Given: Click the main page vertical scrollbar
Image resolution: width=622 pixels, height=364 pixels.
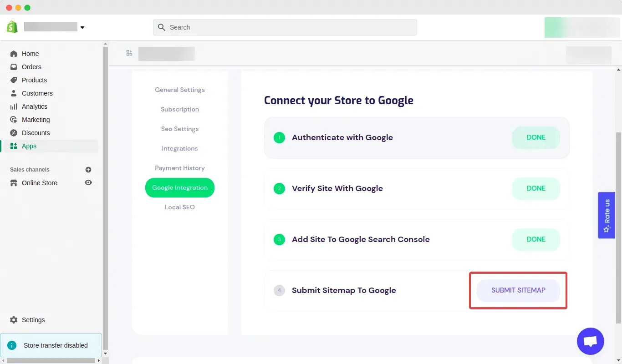Looking at the screenshot, I should click(x=619, y=227).
